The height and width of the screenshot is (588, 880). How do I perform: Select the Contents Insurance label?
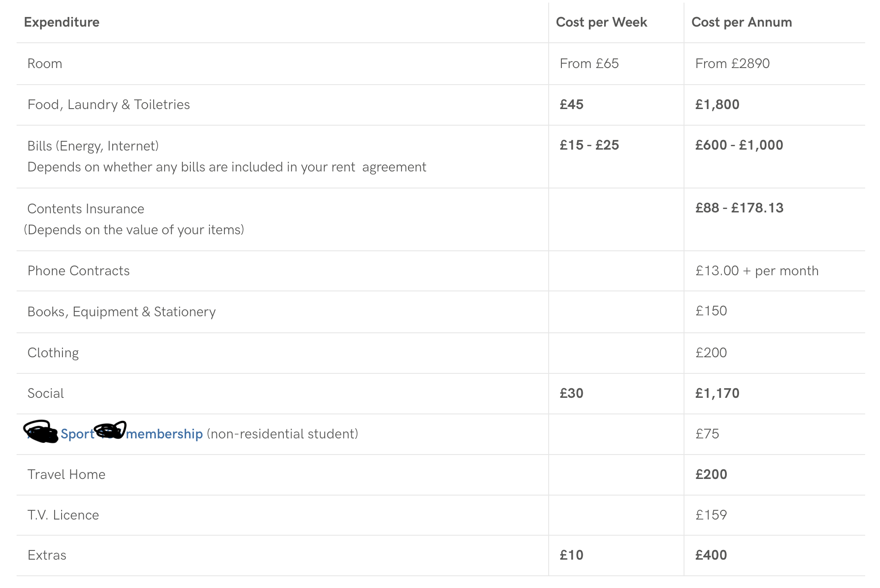[86, 209]
